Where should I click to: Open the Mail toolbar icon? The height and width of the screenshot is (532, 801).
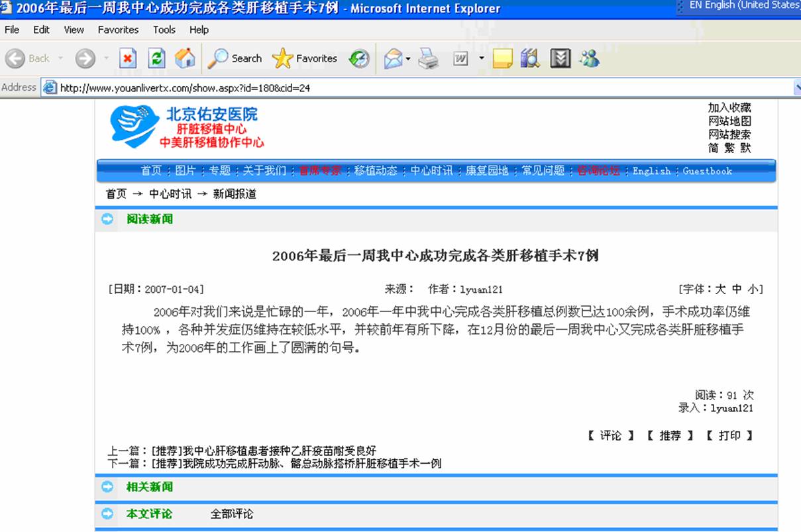coord(393,58)
